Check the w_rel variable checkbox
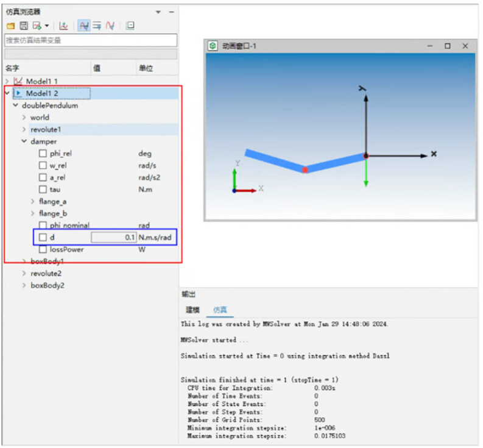The image size is (483, 448). (43, 166)
